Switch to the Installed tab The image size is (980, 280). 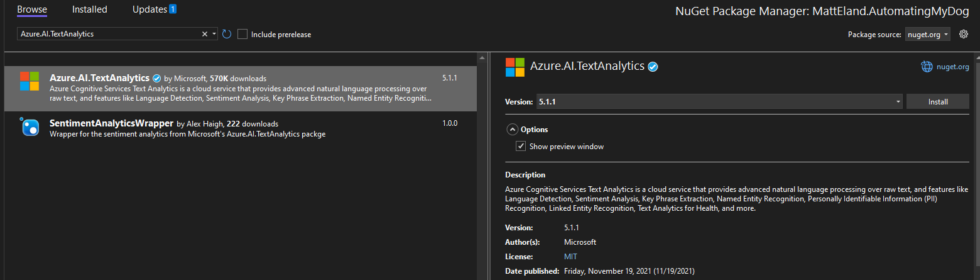pyautogui.click(x=90, y=9)
